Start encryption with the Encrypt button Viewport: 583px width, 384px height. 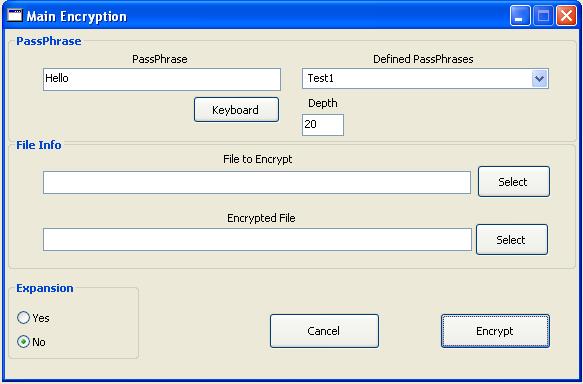[x=495, y=331]
